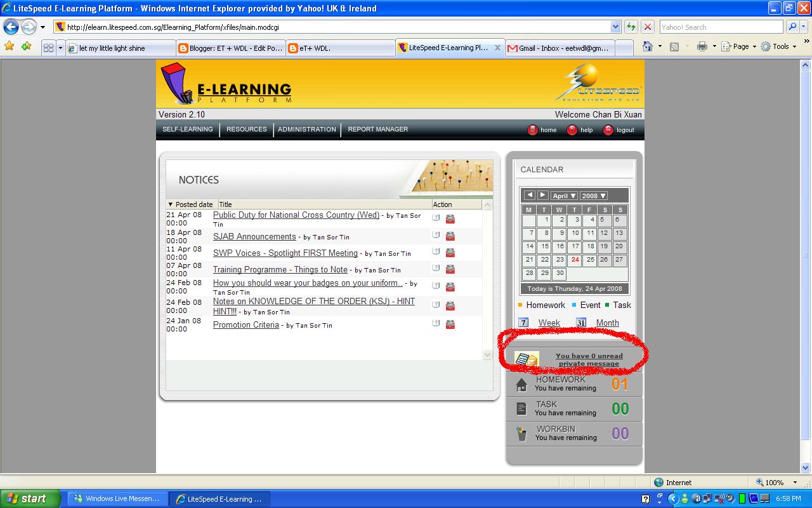Open the SELF-LEARNING menu
The height and width of the screenshot is (508, 812).
point(188,130)
